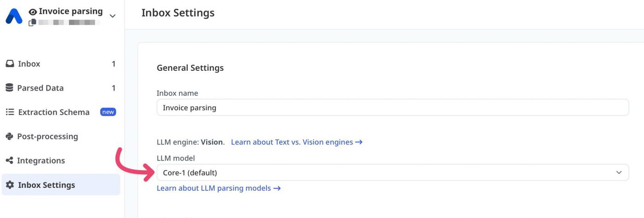
Task: Click the Post-processing Python icon
Action: click(x=9, y=137)
